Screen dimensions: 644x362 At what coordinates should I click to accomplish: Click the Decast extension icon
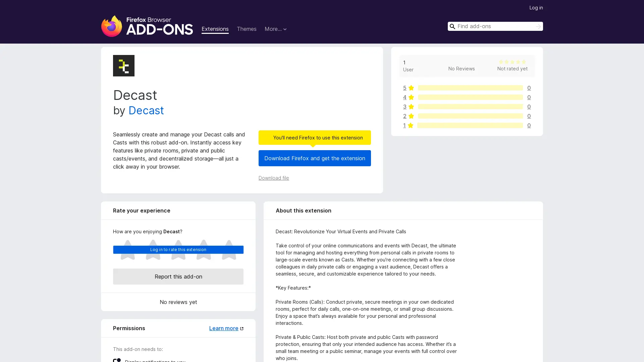point(123,66)
